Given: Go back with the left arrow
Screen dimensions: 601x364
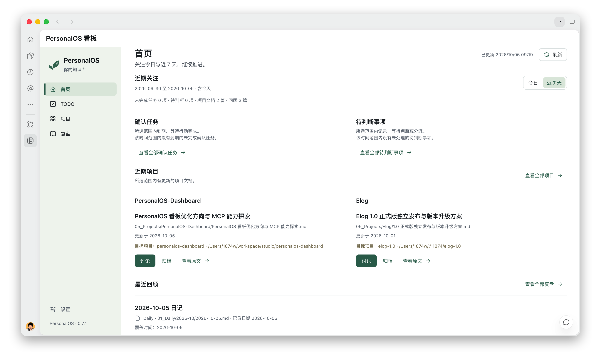Looking at the screenshot, I should click(x=58, y=22).
